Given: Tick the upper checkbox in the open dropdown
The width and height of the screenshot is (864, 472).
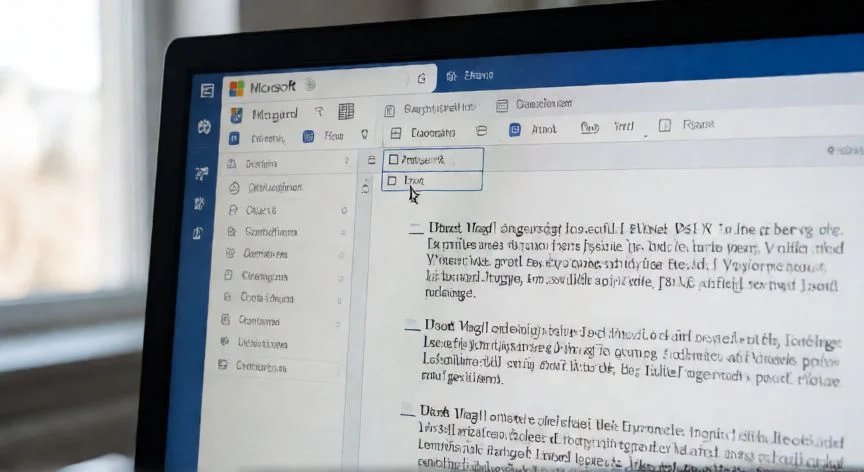Looking at the screenshot, I should [x=393, y=160].
